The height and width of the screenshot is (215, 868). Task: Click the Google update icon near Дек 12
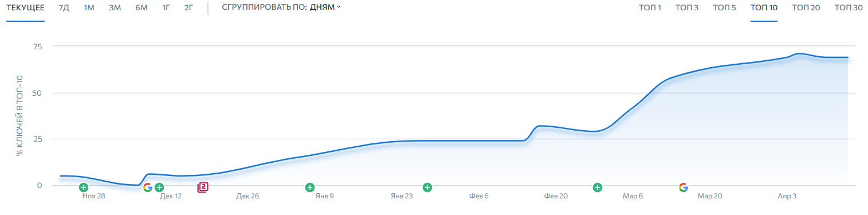[148, 187]
